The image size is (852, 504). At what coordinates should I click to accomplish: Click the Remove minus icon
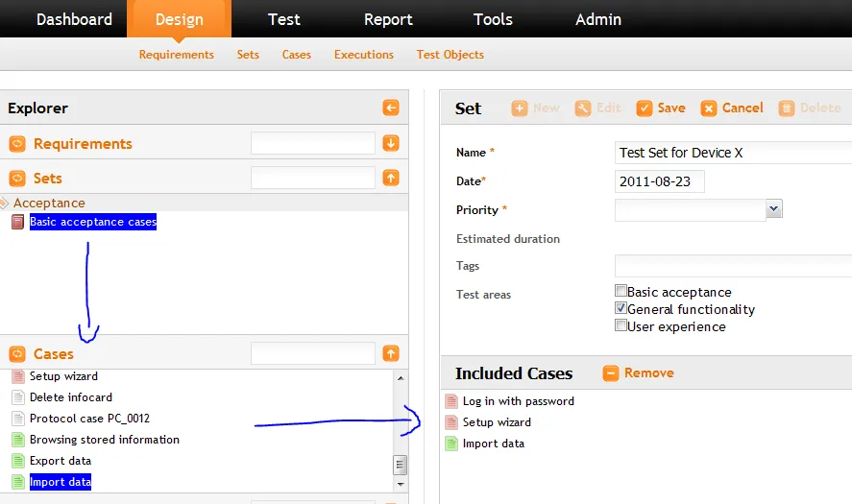pyautogui.click(x=611, y=373)
